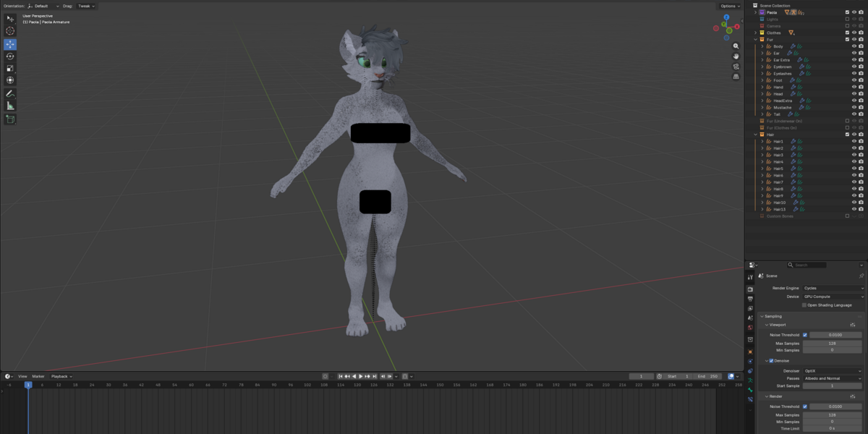This screenshot has width=868, height=434.
Task: Click the zoom magnifier viewport icon
Action: point(736,46)
